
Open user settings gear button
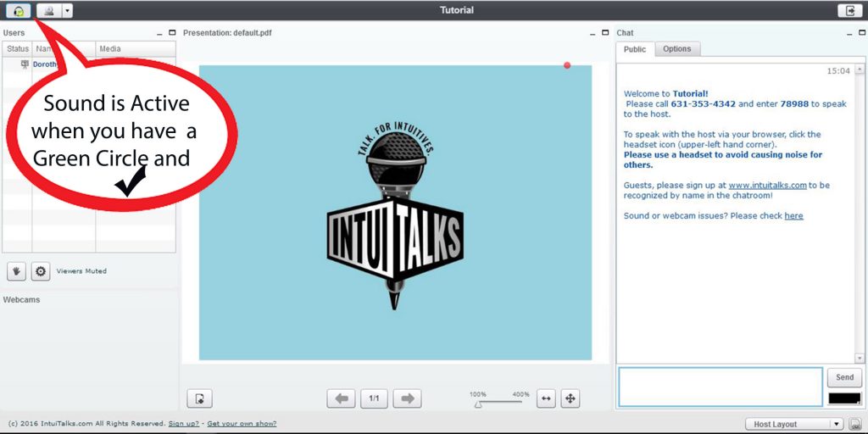pos(41,271)
